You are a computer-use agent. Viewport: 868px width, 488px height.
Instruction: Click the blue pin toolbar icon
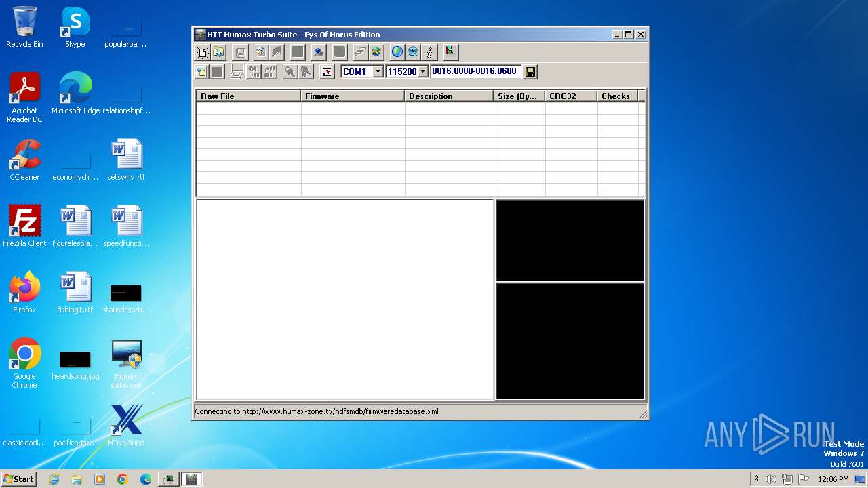pyautogui.click(x=319, y=52)
